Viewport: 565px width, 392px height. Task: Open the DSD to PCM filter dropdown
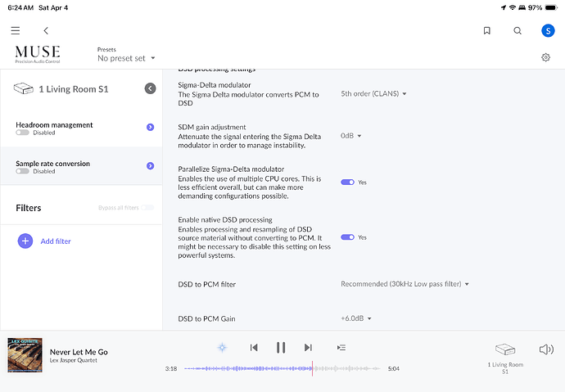click(405, 284)
